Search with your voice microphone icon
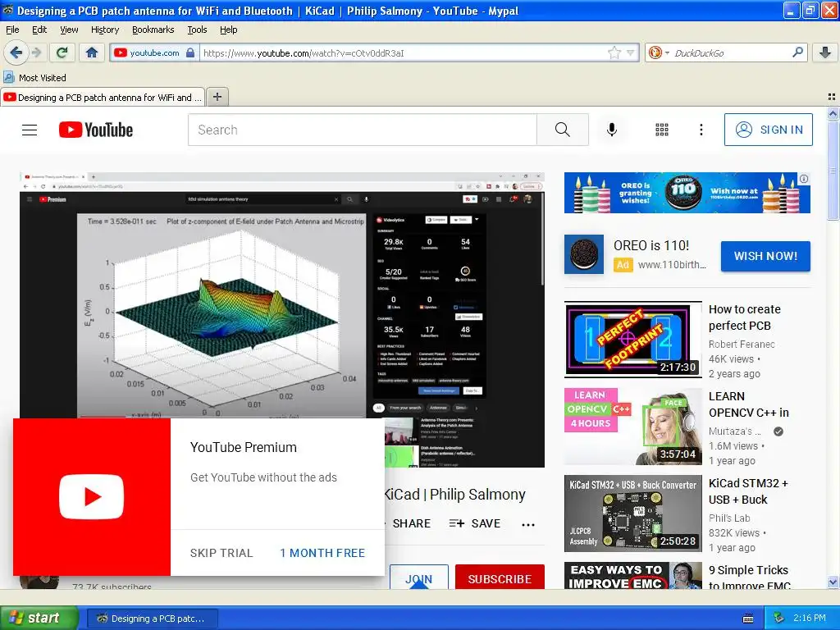The image size is (840, 630). [611, 130]
